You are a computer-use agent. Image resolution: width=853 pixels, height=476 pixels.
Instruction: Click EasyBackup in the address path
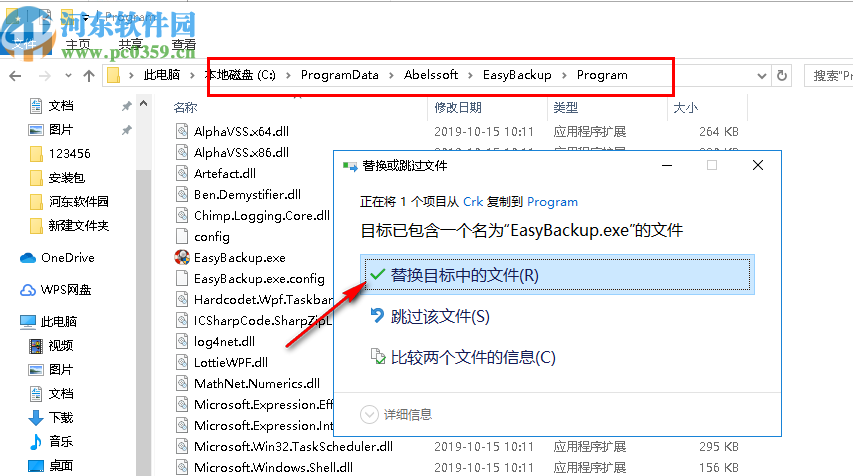click(517, 75)
